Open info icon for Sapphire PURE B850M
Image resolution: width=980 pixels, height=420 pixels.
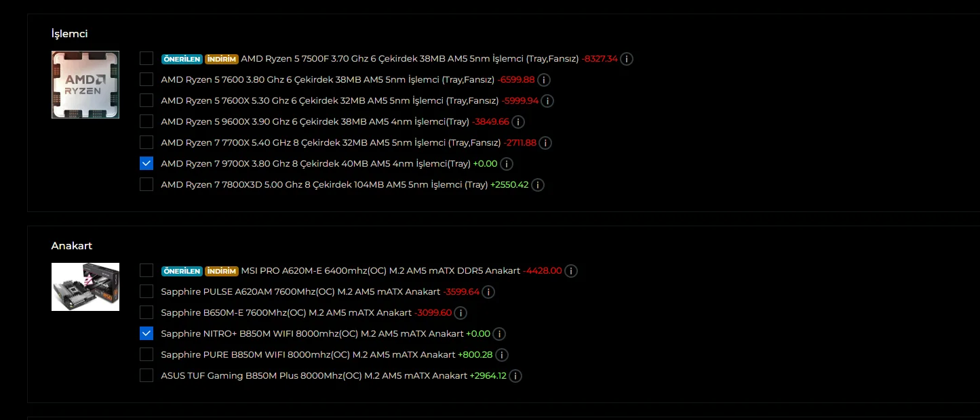coord(502,355)
